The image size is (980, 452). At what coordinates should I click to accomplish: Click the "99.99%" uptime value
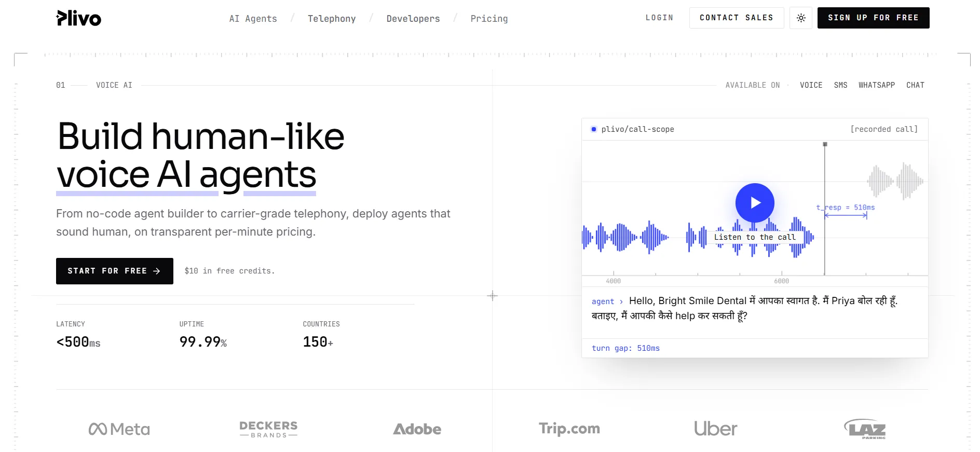tap(203, 342)
